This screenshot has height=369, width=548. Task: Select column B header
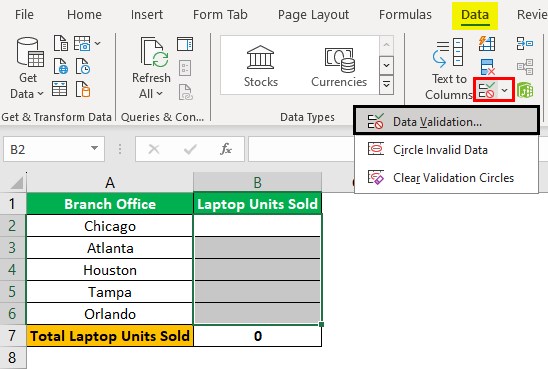click(x=257, y=182)
